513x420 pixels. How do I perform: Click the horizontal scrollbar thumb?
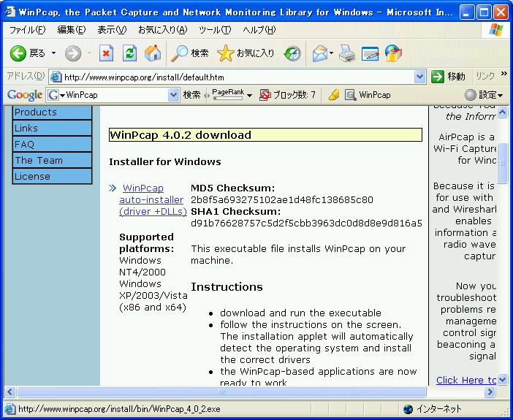tap(221, 392)
